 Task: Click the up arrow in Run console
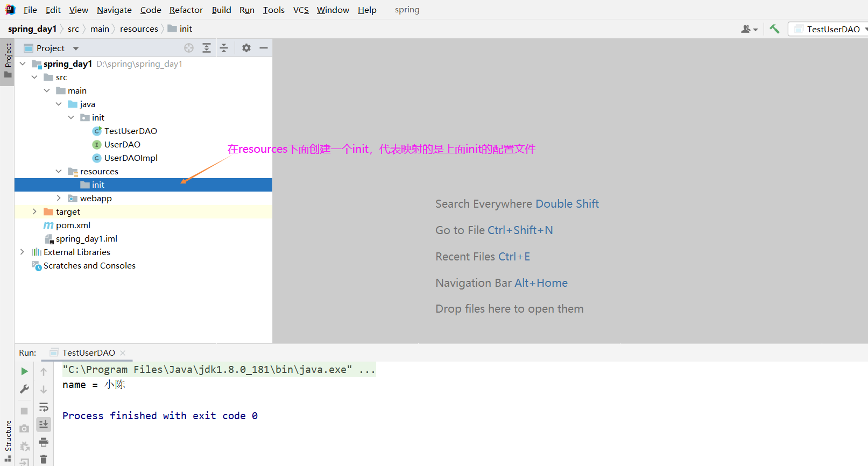point(44,371)
